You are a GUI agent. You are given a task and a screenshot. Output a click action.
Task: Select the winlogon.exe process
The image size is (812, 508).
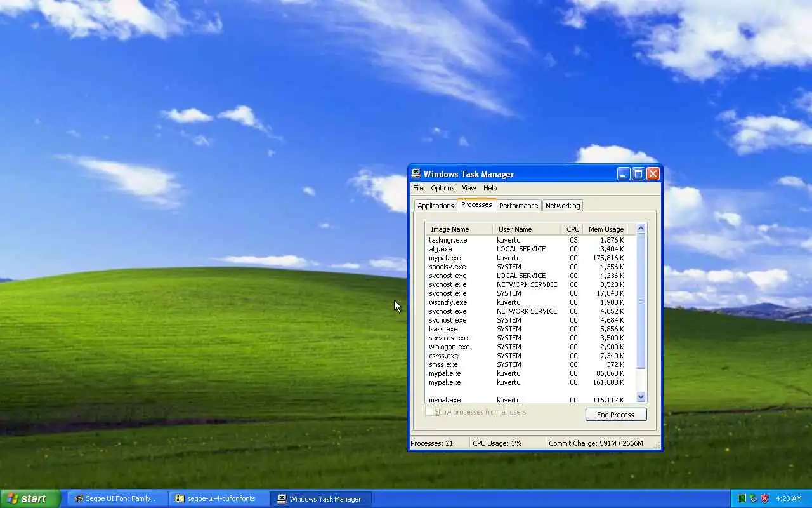point(530,347)
